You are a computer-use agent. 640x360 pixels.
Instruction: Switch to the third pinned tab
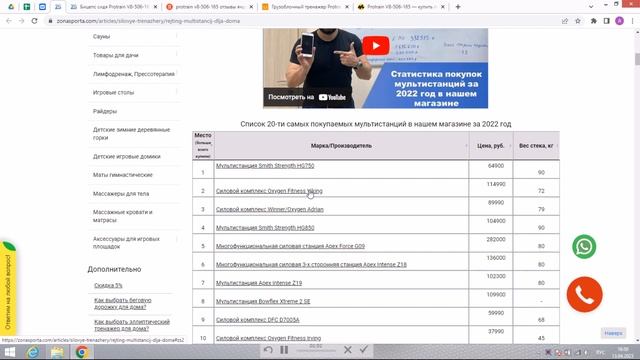pyautogui.click(x=42, y=7)
